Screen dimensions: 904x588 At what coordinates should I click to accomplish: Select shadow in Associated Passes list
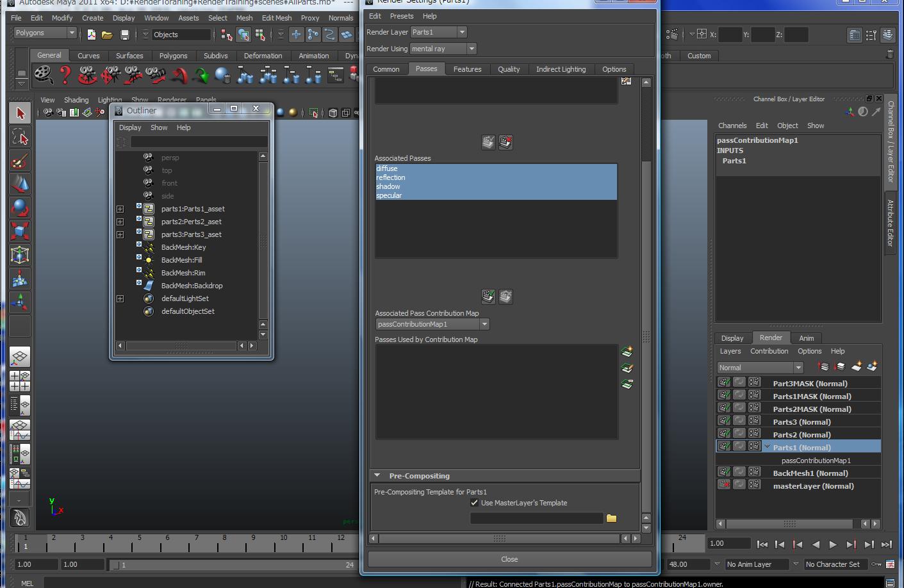496,186
